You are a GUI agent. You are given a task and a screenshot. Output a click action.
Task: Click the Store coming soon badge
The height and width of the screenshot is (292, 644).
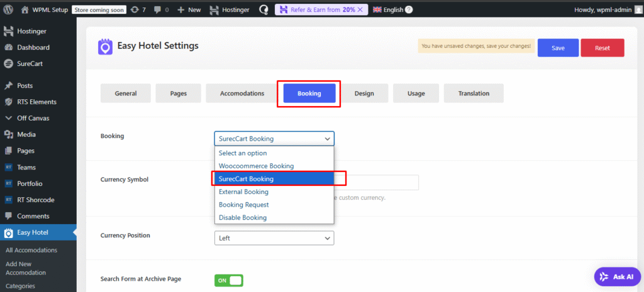[x=100, y=9]
